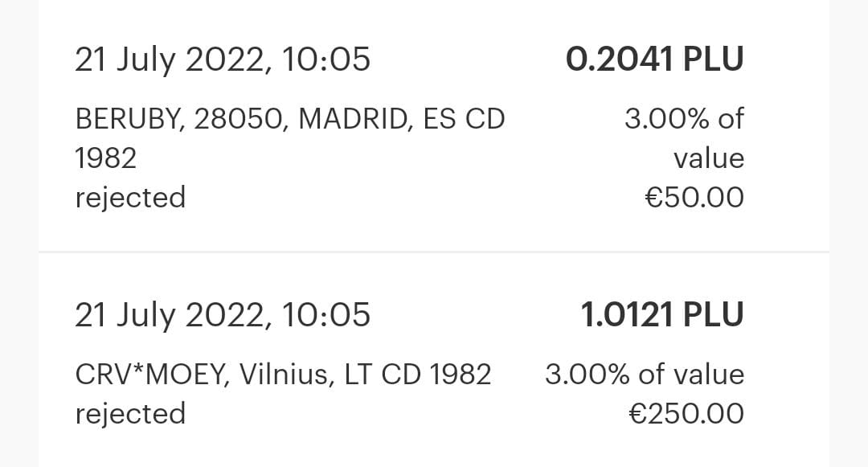Tap the rejected status under BERUBY
The width and height of the screenshot is (868, 467).
tap(130, 197)
